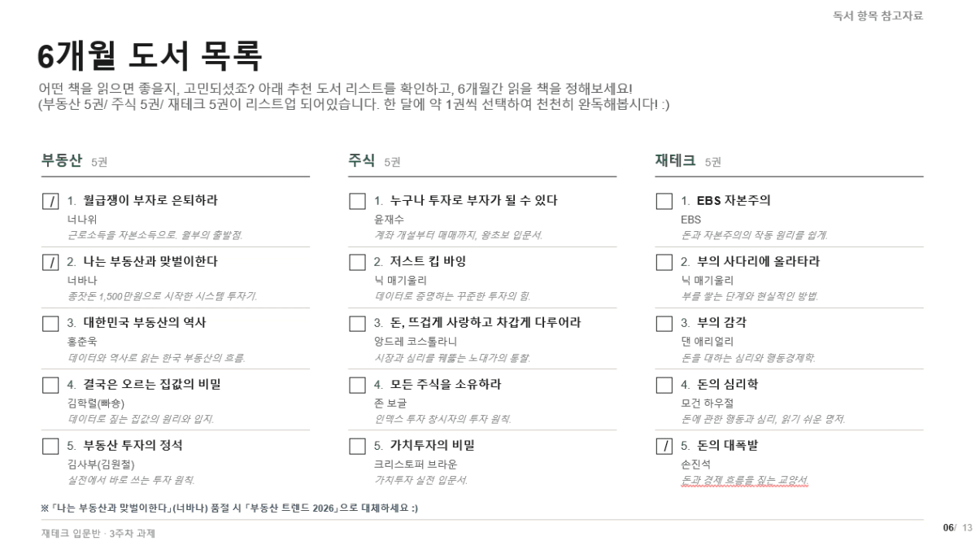Click the 6개월 도서 목록 title

150,55
